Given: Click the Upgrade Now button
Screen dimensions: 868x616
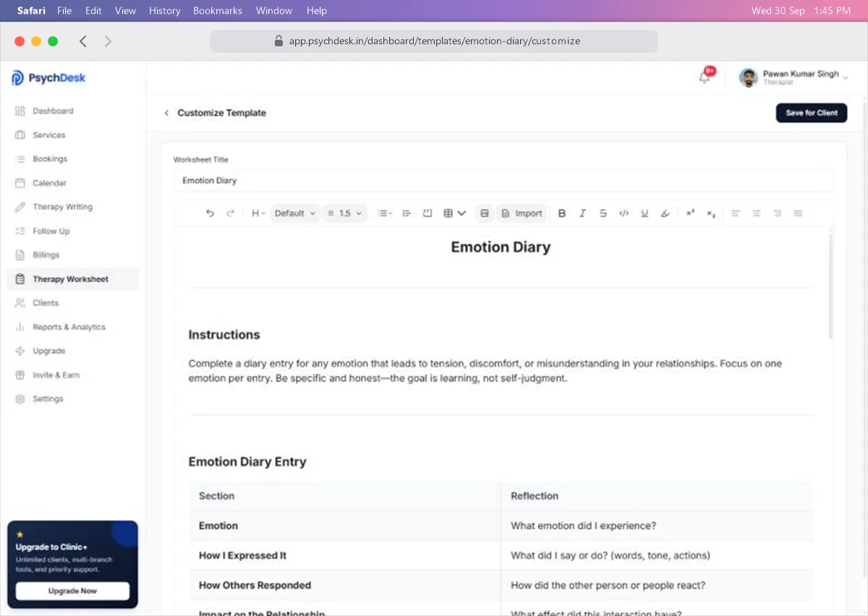Looking at the screenshot, I should pyautogui.click(x=72, y=591).
